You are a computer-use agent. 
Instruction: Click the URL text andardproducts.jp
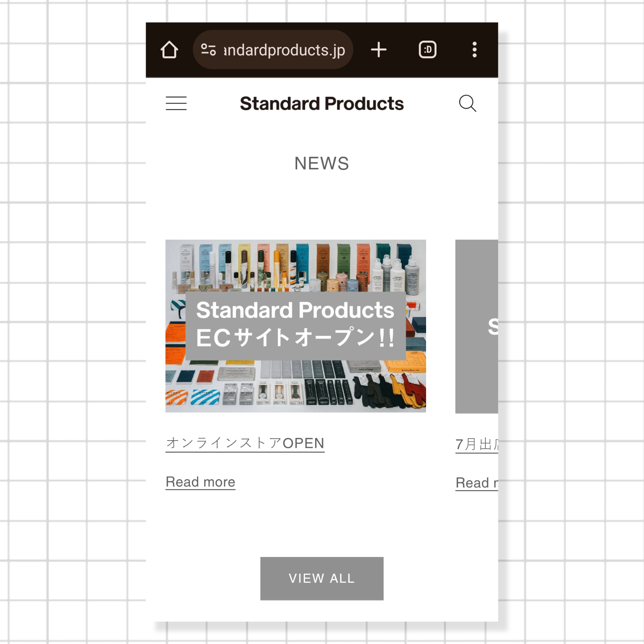click(x=285, y=50)
